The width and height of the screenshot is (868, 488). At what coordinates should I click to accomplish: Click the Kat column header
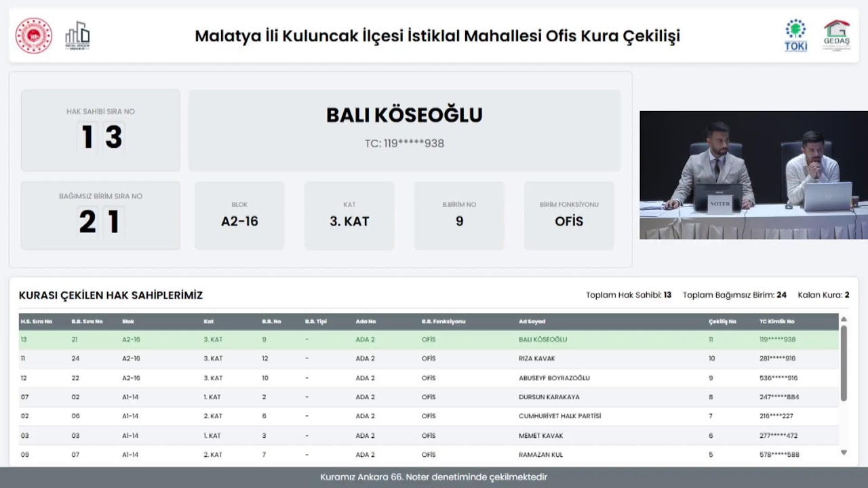pos(208,321)
